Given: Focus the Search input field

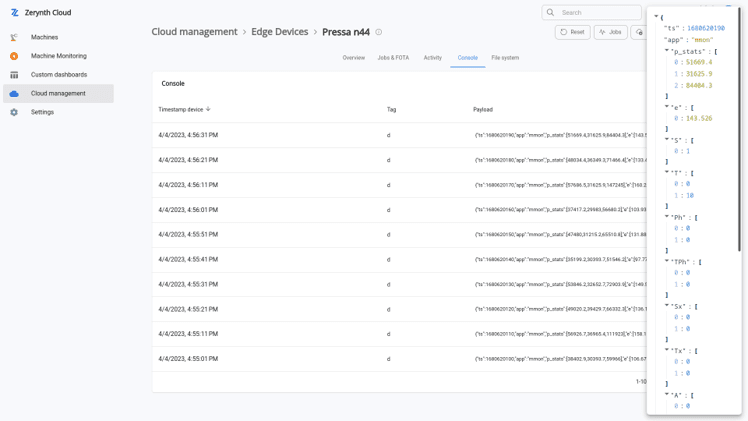Looking at the screenshot, I should (592, 12).
